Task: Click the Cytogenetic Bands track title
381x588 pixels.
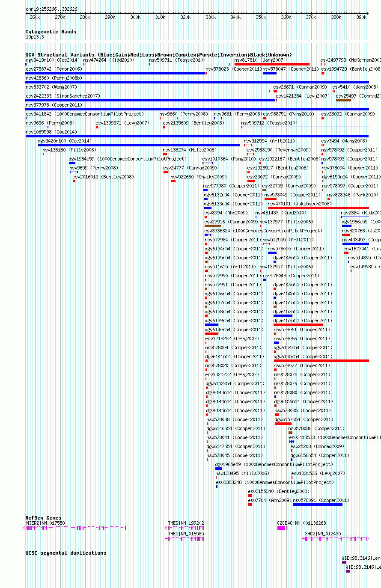Action: (x=51, y=32)
